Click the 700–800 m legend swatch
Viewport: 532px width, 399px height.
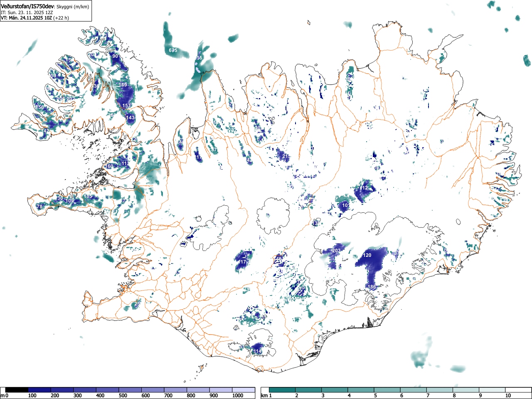[175, 390]
